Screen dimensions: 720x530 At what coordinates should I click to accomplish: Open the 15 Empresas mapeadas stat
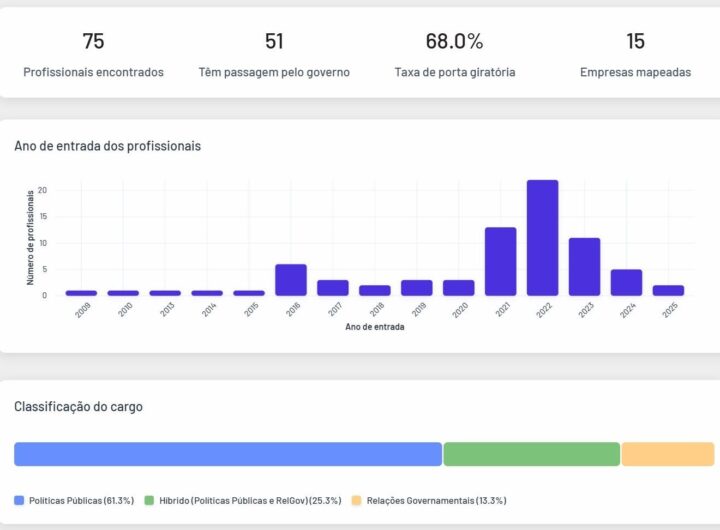pos(635,55)
